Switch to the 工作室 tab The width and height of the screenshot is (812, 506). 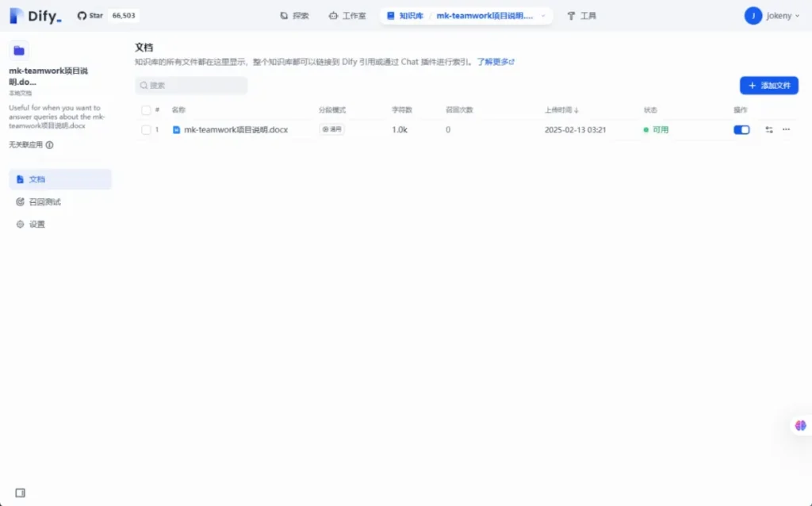(347, 16)
